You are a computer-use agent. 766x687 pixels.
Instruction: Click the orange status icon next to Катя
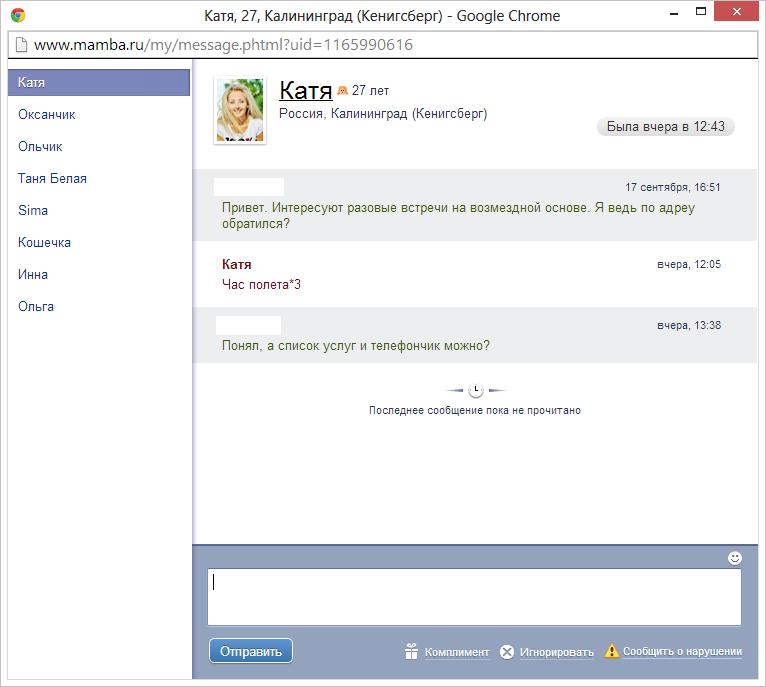click(x=342, y=90)
